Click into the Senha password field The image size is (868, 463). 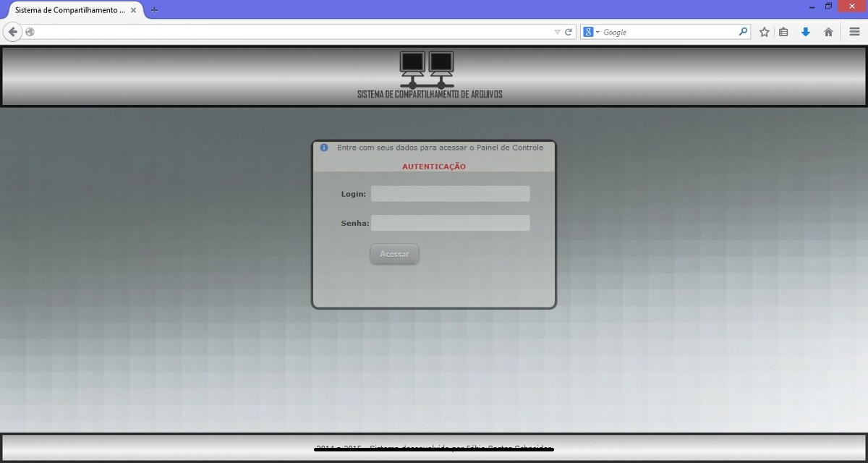pos(450,223)
